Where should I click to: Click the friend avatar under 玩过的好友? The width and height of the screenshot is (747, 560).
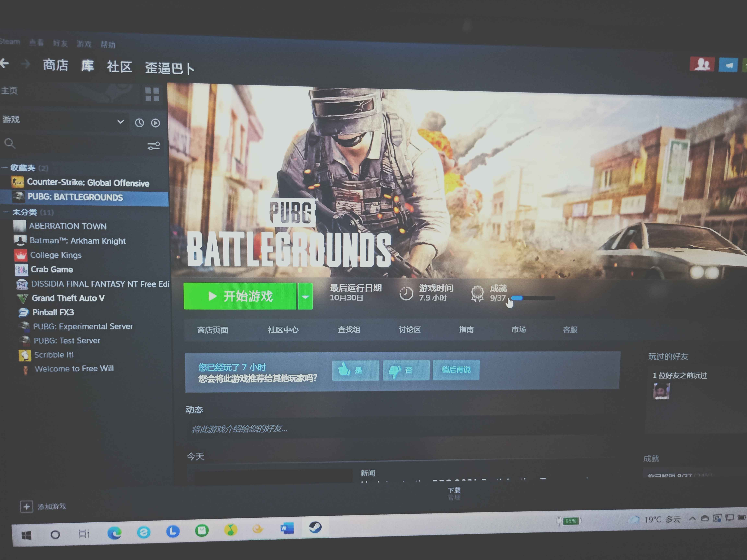coord(661,391)
